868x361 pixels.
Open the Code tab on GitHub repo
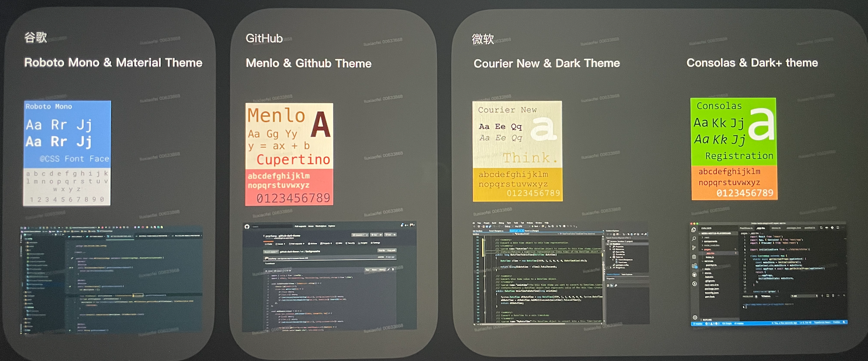coord(269,244)
